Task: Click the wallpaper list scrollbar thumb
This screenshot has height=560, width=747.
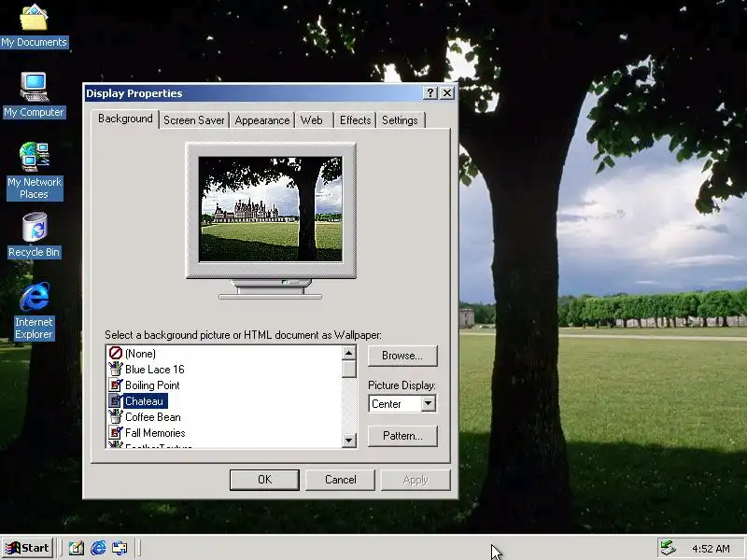Action: pyautogui.click(x=348, y=369)
